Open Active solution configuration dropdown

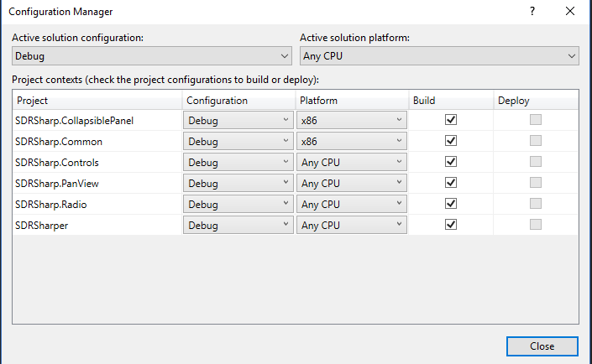click(x=152, y=56)
